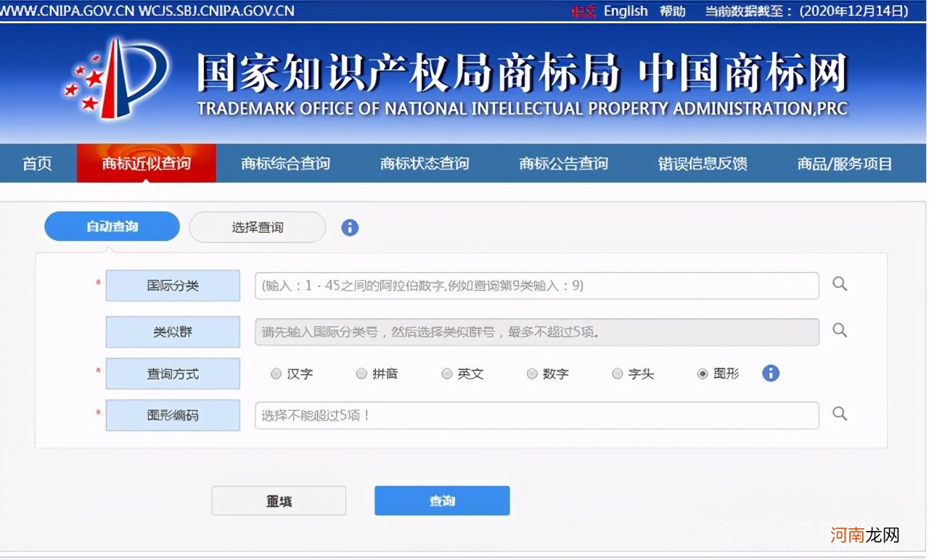Focus the 图形编码 input field
Screen dimensions: 929x560
click(536, 416)
